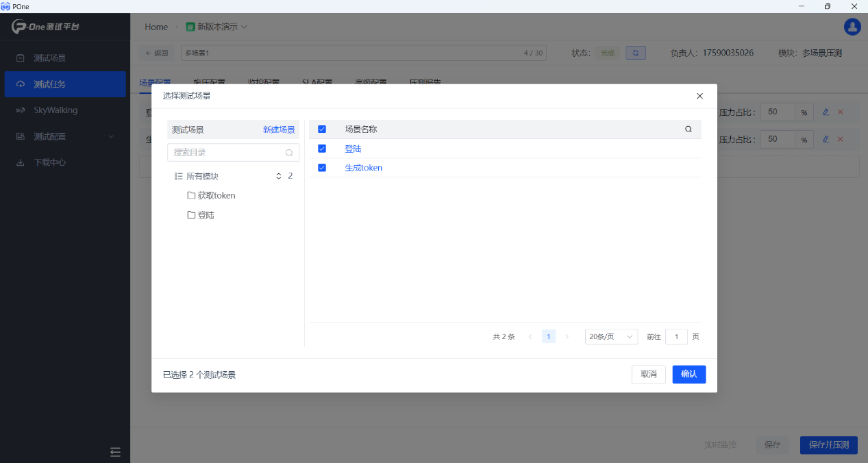
Task: Click the 新建场景 link
Action: click(x=279, y=129)
